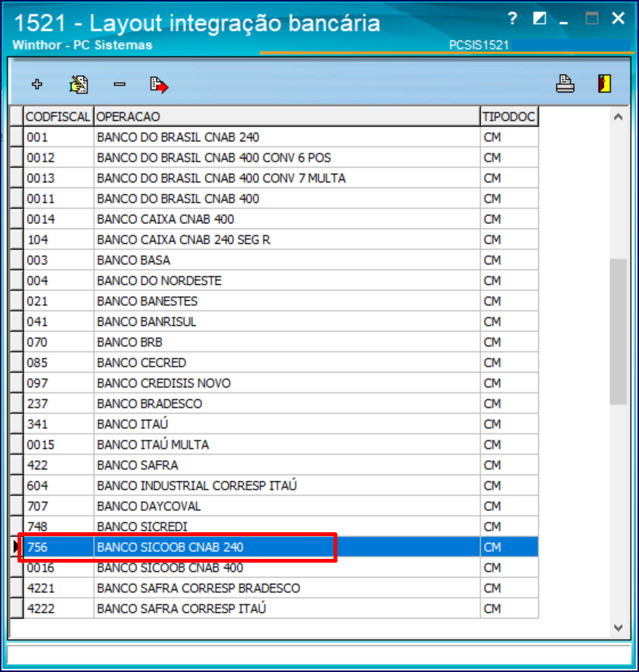The width and height of the screenshot is (639, 672).
Task: Click code 0012 cell
Action: 59,158
